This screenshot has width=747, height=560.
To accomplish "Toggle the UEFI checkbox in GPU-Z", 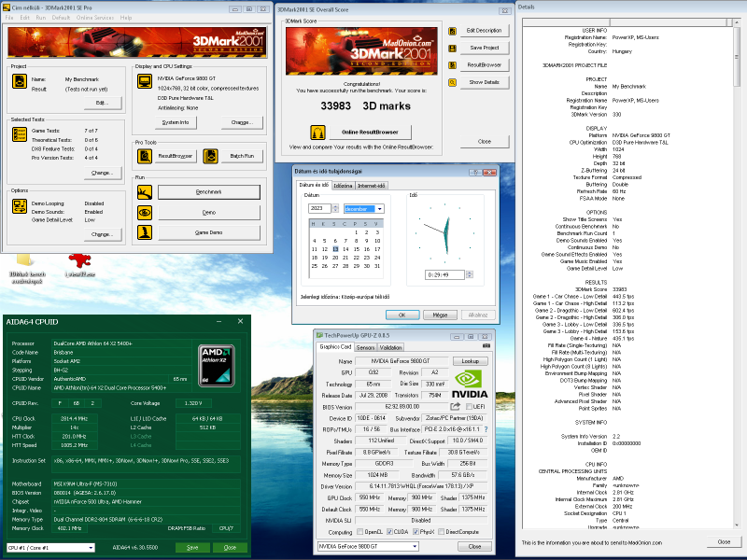I will 470,407.
